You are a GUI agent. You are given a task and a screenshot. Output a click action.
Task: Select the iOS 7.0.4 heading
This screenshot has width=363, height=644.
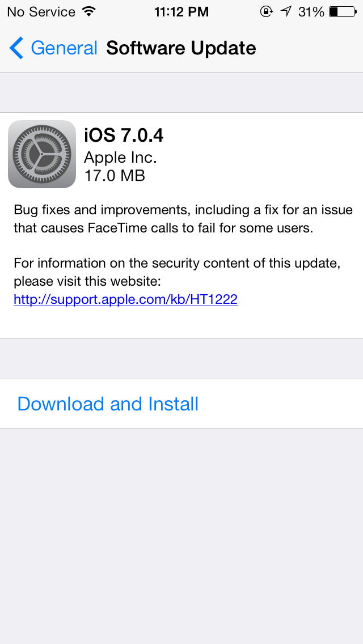tap(124, 135)
